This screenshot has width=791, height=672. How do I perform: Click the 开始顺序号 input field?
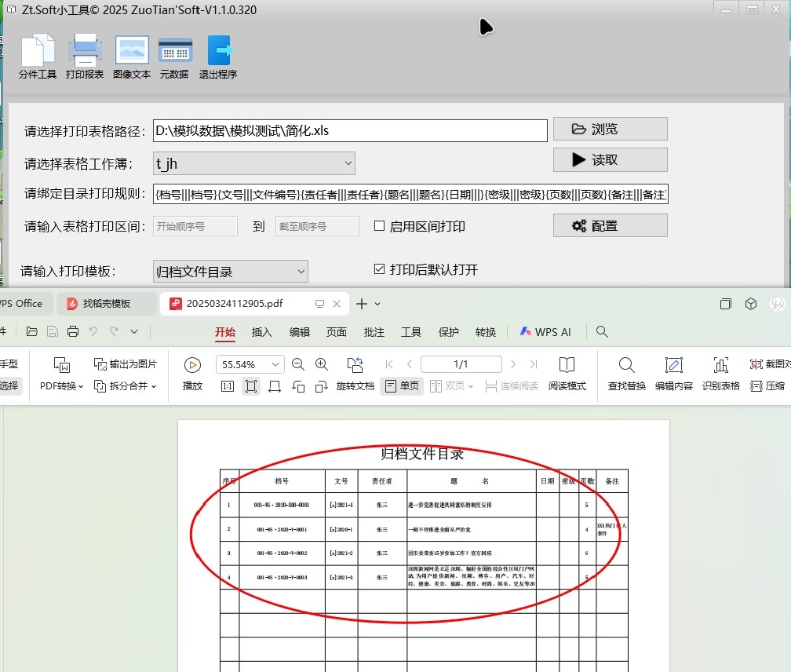[195, 226]
